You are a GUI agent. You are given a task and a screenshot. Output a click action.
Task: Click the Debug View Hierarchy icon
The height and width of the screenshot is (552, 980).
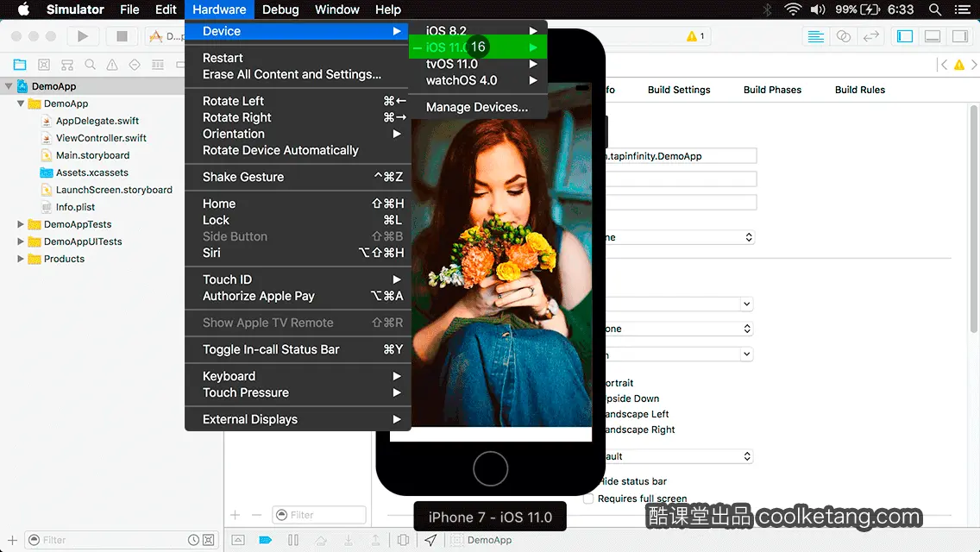pyautogui.click(x=403, y=540)
